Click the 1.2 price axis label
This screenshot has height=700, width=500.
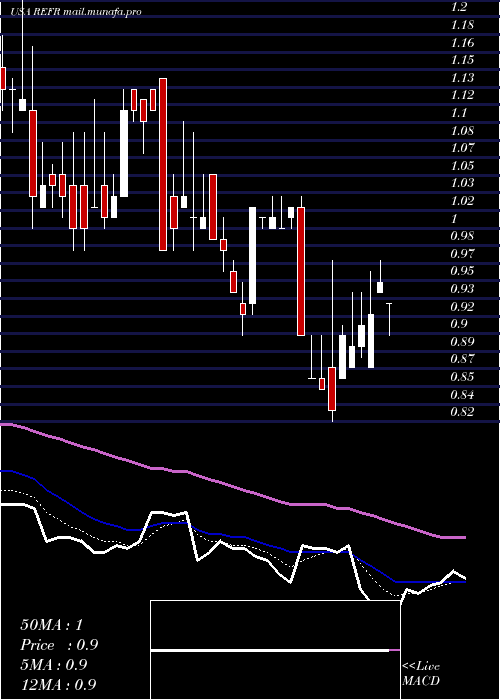tap(459, 7)
